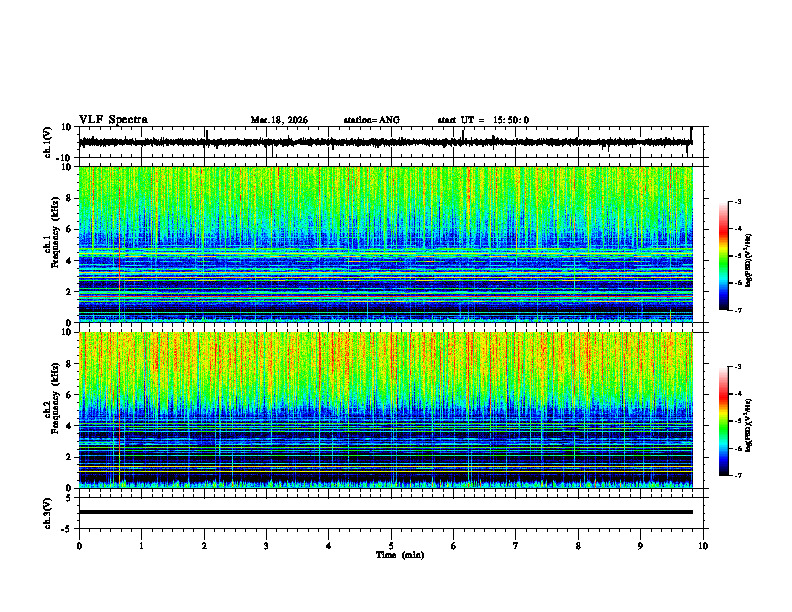Click the '-7' label on ch.1 colorbar
The image size is (792, 612).
(x=738, y=310)
